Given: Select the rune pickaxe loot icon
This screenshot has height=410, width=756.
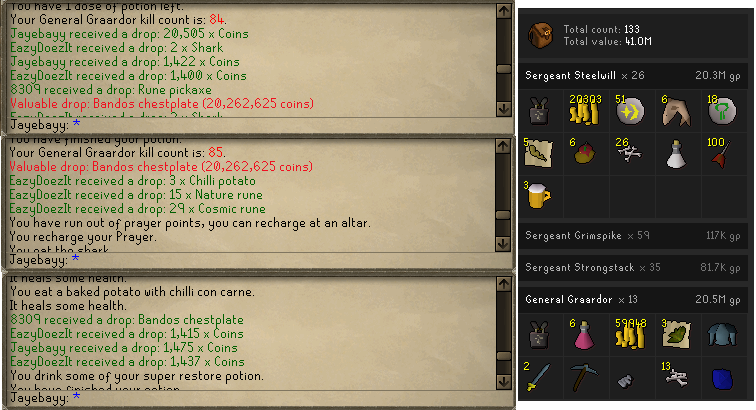Looking at the screenshot, I should point(584,377).
